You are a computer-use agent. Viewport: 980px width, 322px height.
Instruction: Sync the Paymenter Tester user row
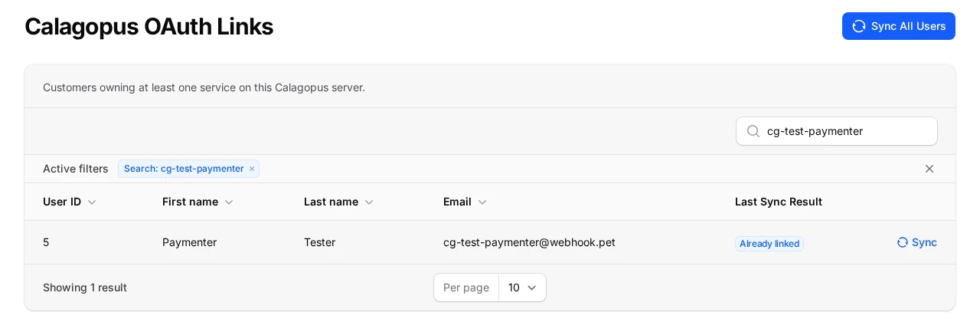tap(917, 242)
